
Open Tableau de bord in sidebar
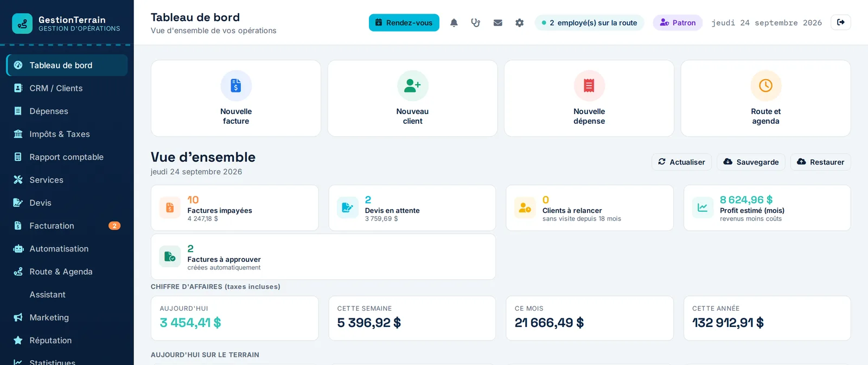coord(67,65)
